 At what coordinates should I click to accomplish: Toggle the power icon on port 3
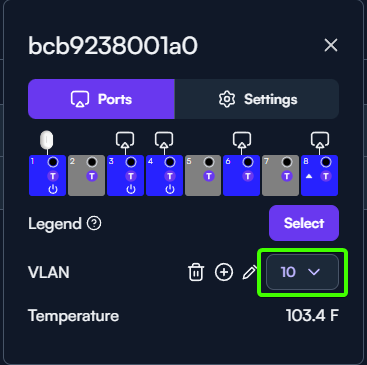pos(131,189)
